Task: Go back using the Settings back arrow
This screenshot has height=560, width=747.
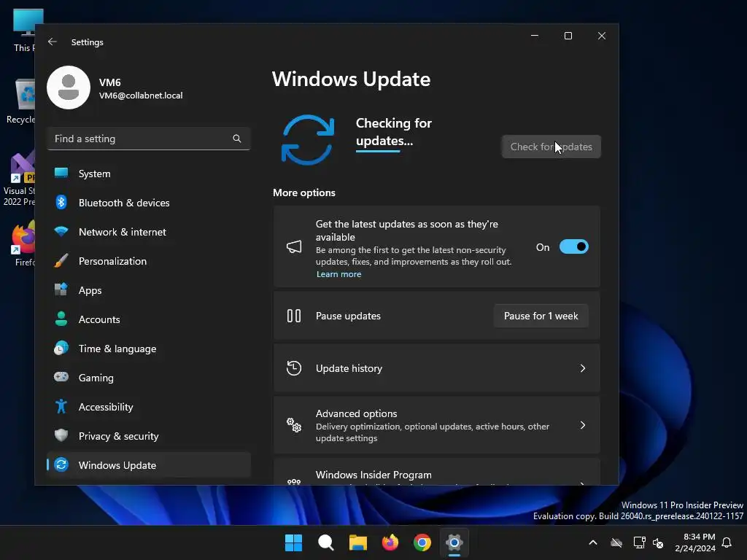Action: coord(53,42)
